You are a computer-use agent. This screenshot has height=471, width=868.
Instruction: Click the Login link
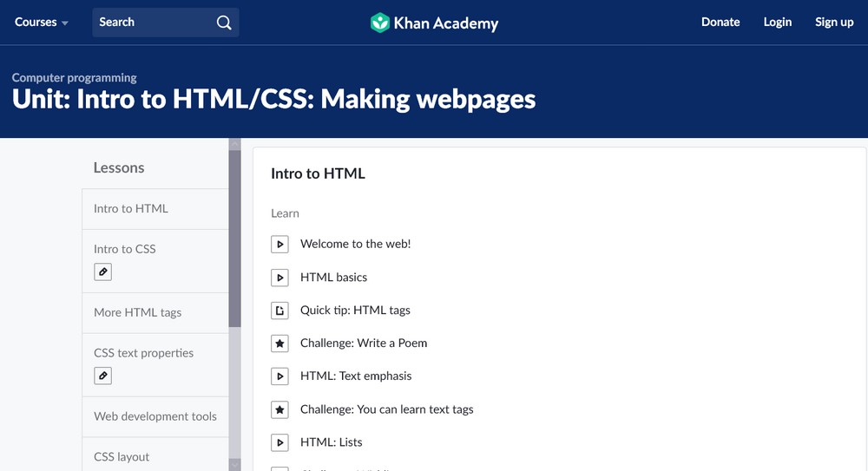pyautogui.click(x=777, y=23)
